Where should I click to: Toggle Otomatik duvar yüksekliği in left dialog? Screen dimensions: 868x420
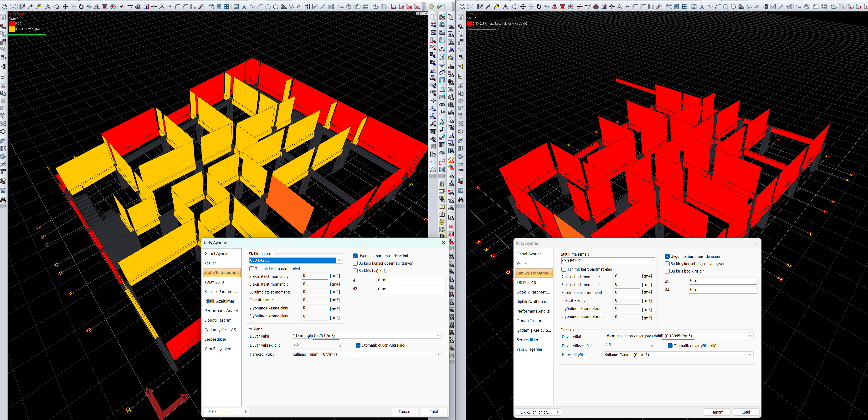(x=358, y=345)
